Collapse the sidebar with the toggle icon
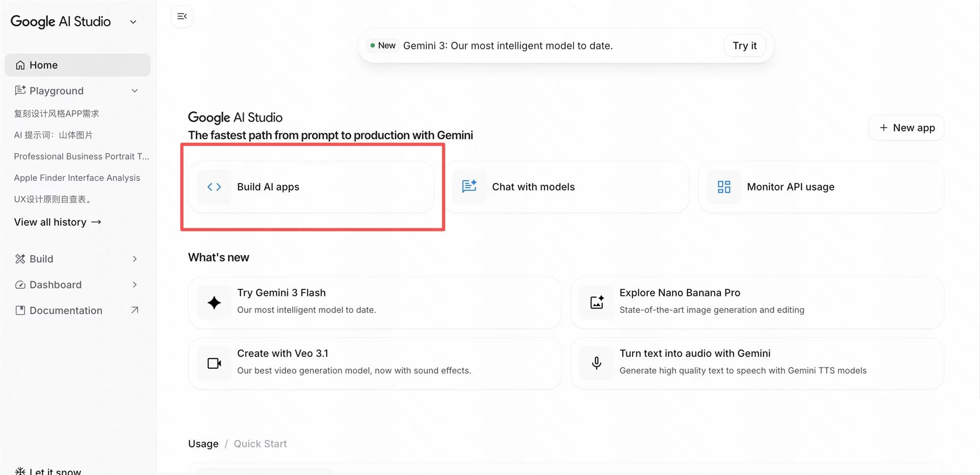The width and height of the screenshot is (980, 475). 182,17
